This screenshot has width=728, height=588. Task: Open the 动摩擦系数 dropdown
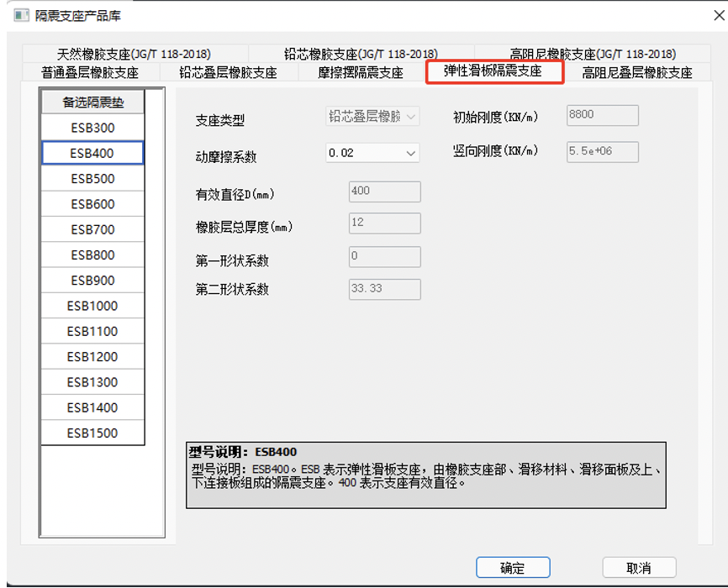[x=370, y=152]
